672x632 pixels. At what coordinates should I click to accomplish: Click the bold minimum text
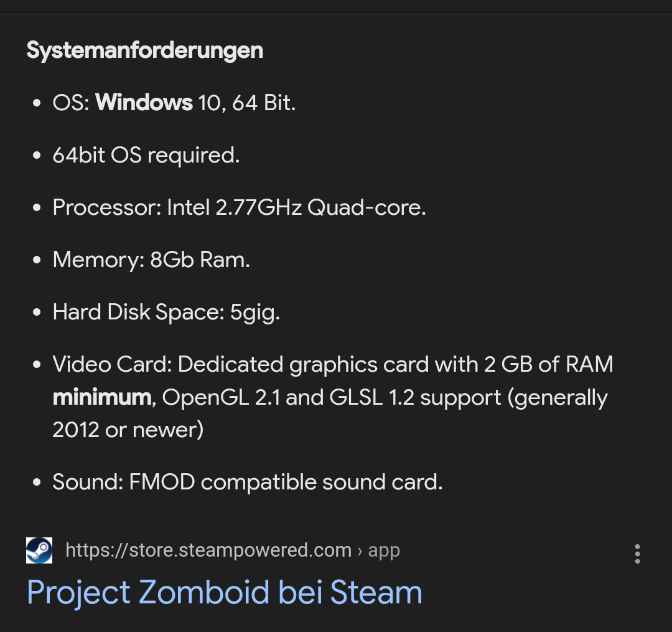click(x=101, y=397)
